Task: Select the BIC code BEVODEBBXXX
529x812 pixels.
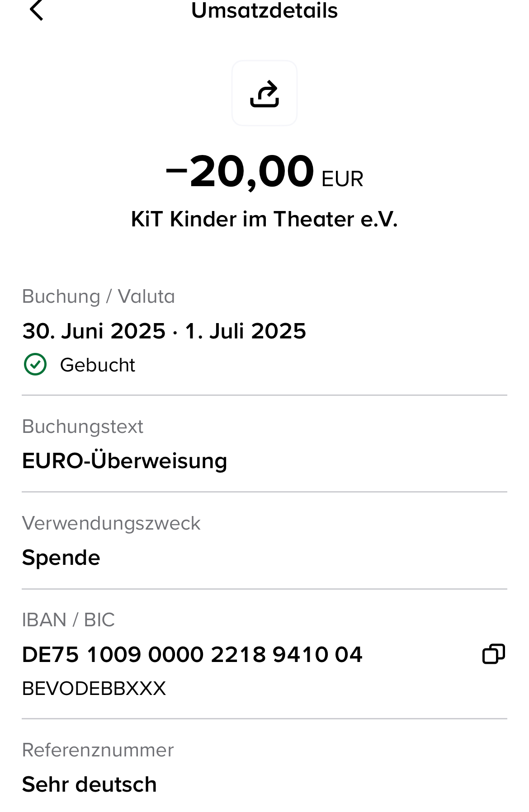Action: pos(94,689)
